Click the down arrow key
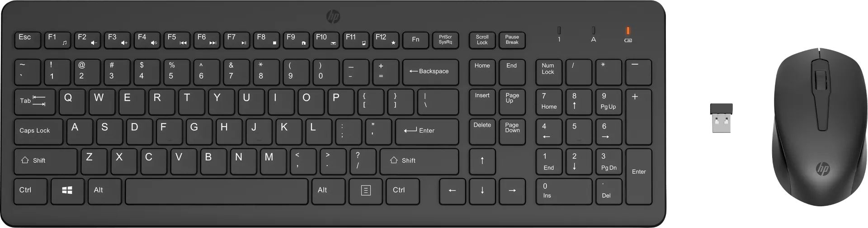The image size is (868, 228). [x=482, y=191]
